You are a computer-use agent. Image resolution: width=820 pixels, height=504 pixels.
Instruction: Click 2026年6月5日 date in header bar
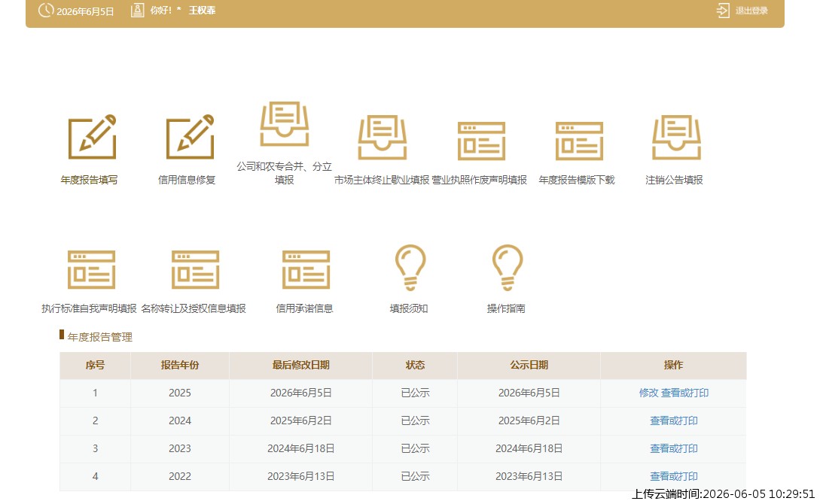[85, 11]
